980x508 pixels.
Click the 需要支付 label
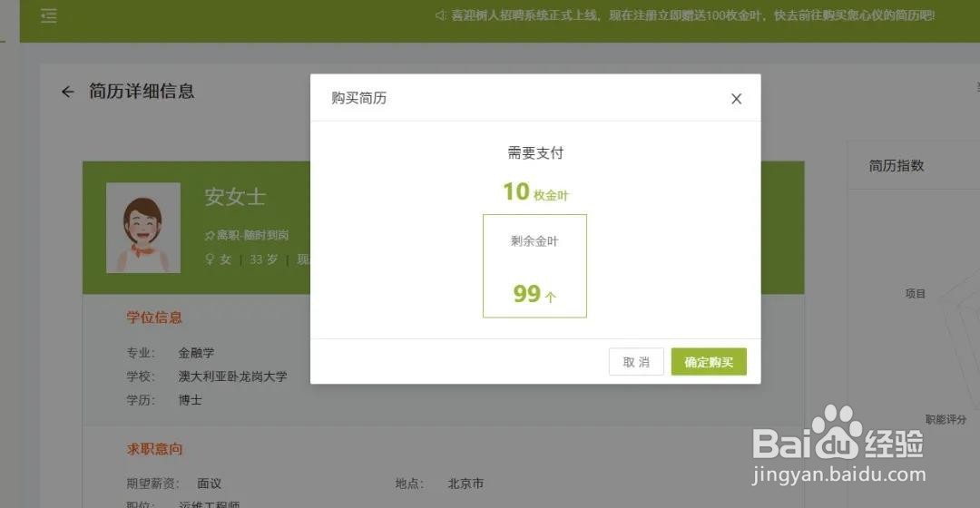[x=535, y=153]
